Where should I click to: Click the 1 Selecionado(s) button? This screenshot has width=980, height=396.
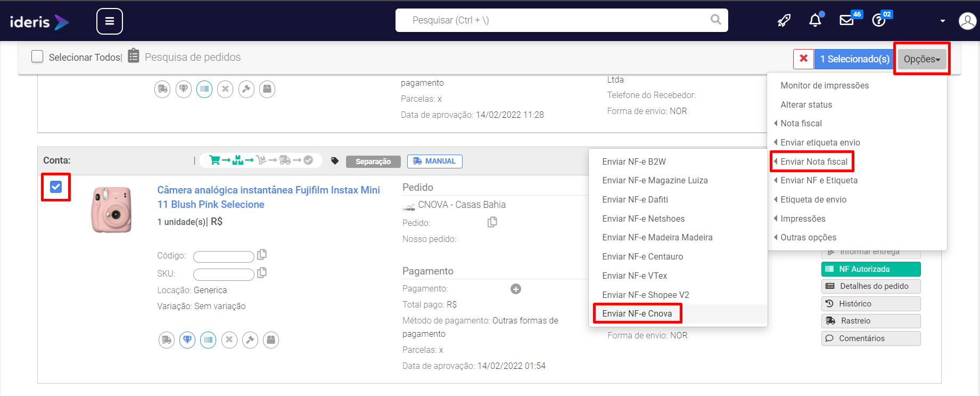pyautogui.click(x=854, y=59)
